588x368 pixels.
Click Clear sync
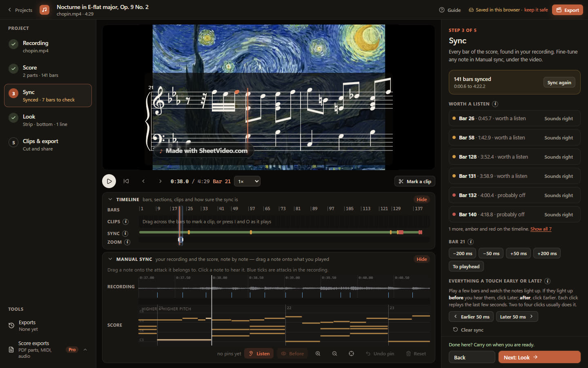(468, 330)
